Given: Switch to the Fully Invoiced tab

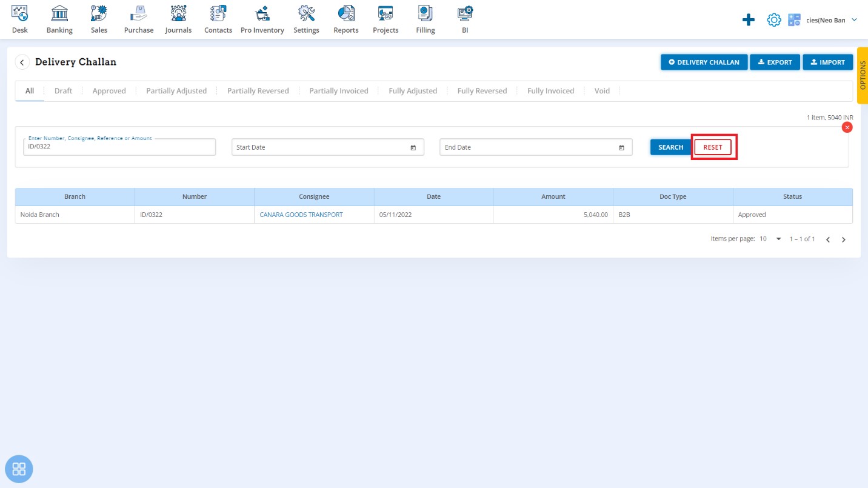Looking at the screenshot, I should click(x=550, y=91).
